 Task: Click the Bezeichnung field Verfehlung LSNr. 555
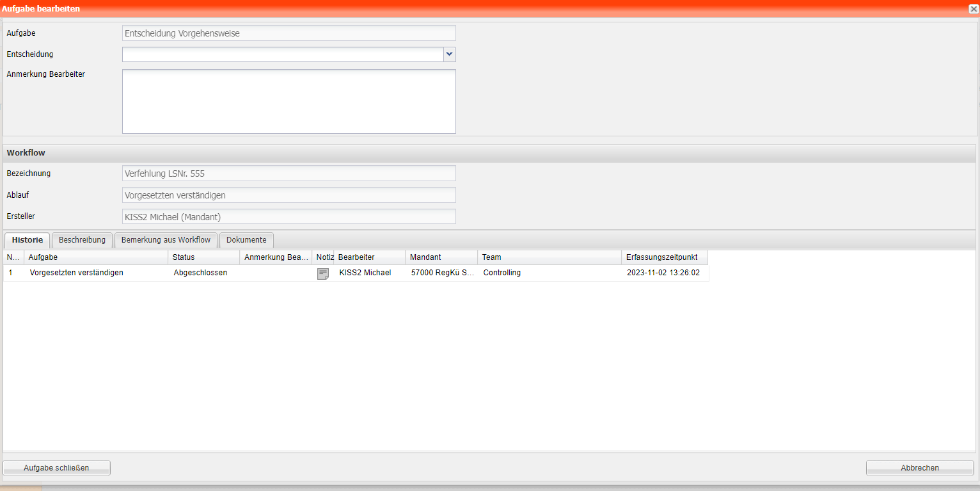[x=288, y=173]
